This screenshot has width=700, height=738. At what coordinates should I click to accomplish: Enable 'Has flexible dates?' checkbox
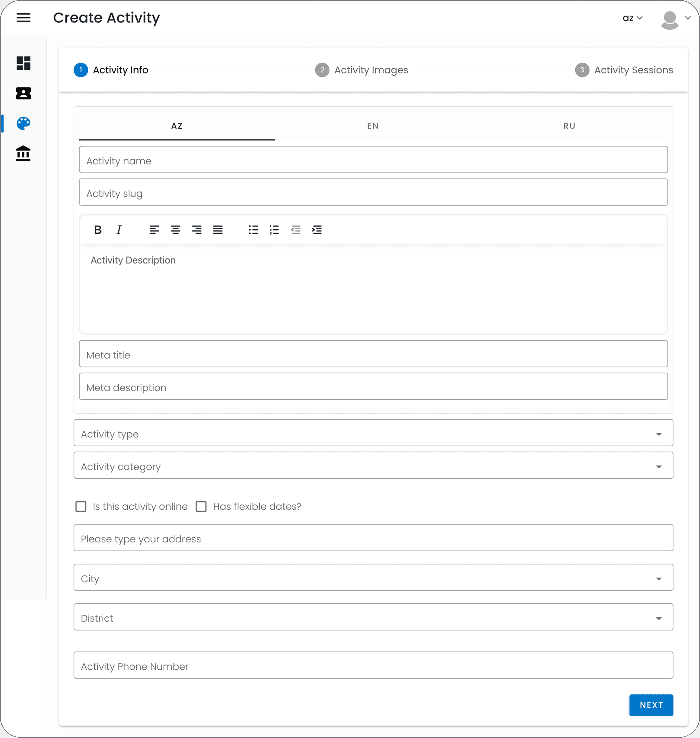coord(201,506)
